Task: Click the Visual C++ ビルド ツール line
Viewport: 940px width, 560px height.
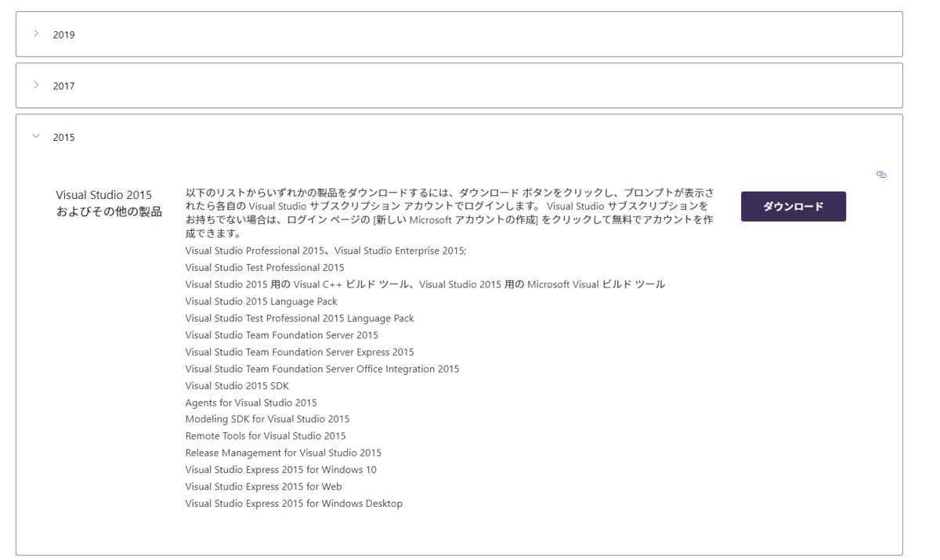Action: [x=425, y=284]
